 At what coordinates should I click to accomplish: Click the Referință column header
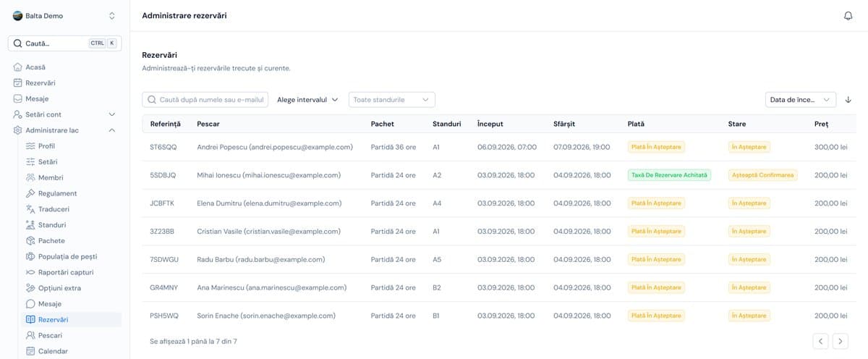(x=165, y=124)
